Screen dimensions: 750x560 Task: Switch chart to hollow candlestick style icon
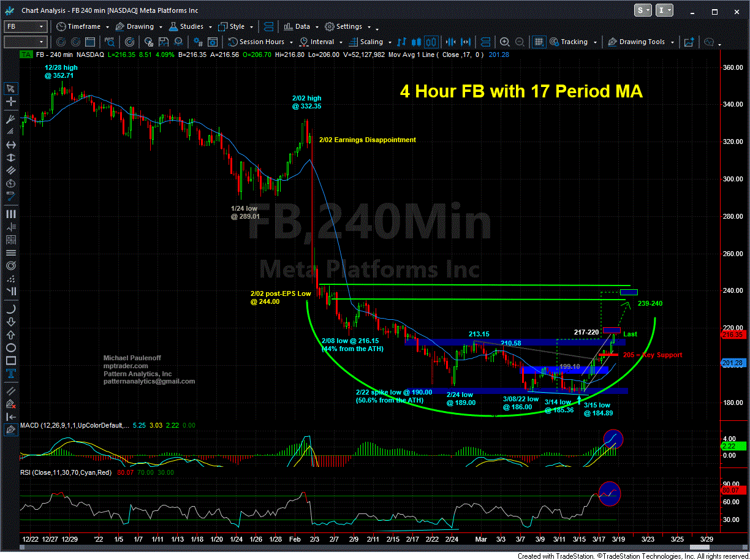click(x=430, y=42)
